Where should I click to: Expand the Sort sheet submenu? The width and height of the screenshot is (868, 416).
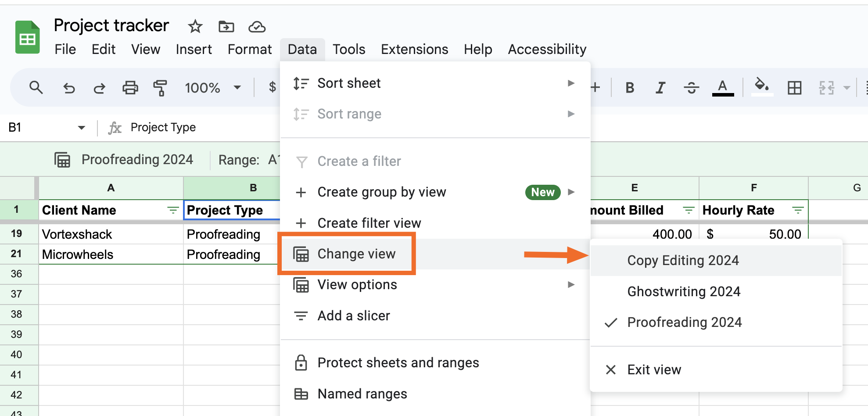(435, 83)
